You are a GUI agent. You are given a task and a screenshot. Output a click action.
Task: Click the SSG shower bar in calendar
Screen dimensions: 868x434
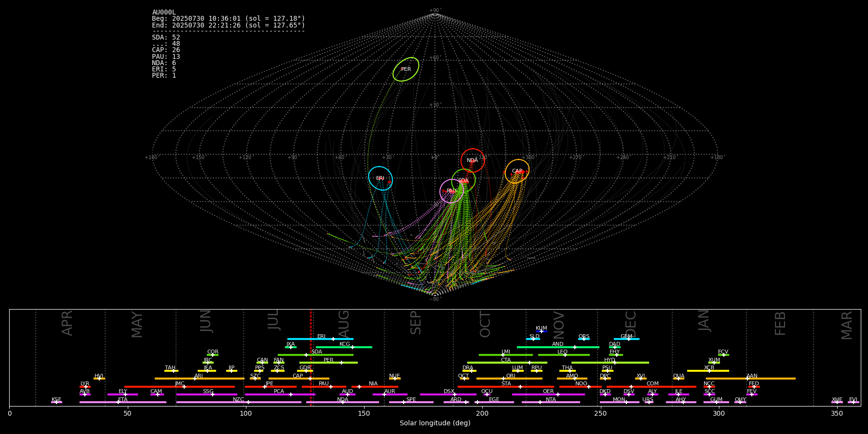(x=207, y=394)
